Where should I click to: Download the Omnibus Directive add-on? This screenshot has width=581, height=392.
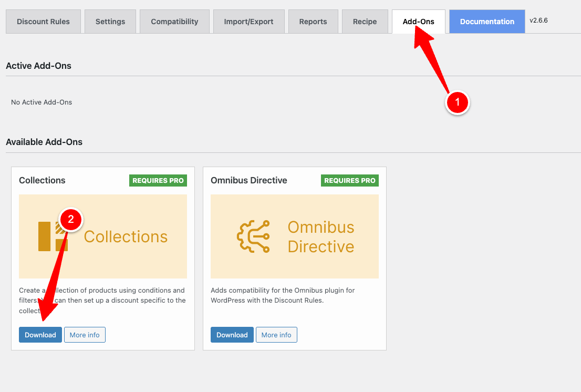pos(232,335)
